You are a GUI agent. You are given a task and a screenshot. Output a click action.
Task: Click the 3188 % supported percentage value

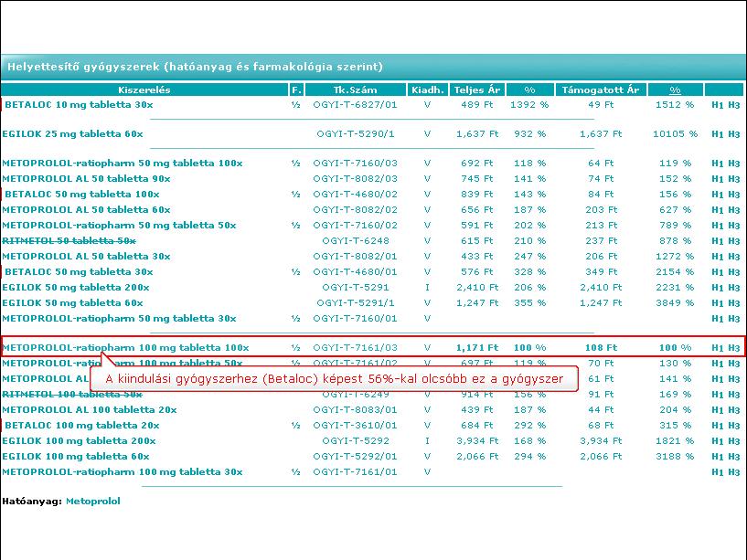[x=675, y=457]
